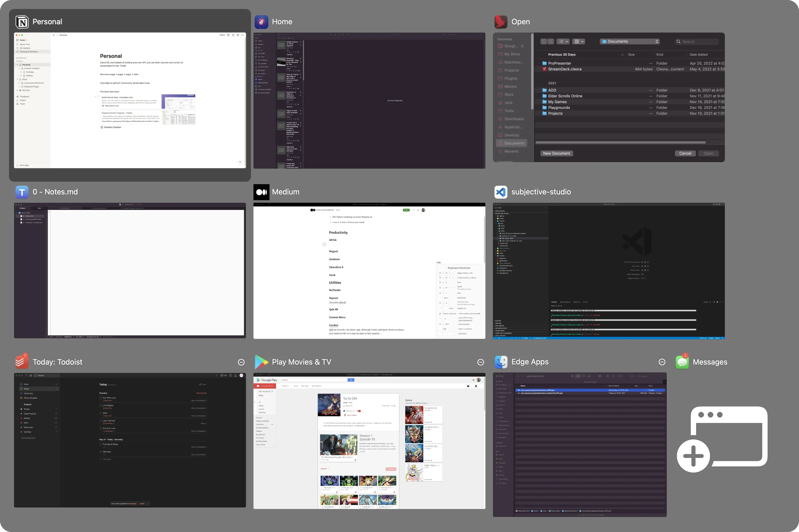
Task: Click the red Cleora bird app icon
Action: point(501,22)
